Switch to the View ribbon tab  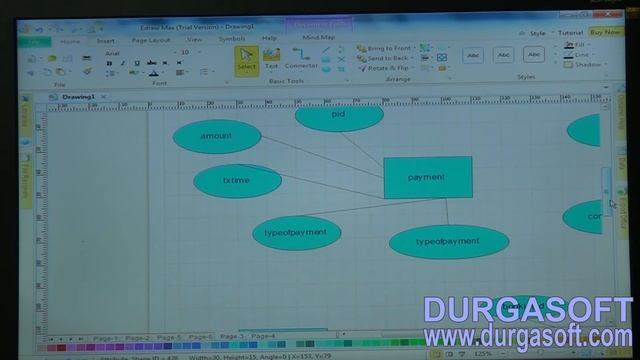[194, 39]
